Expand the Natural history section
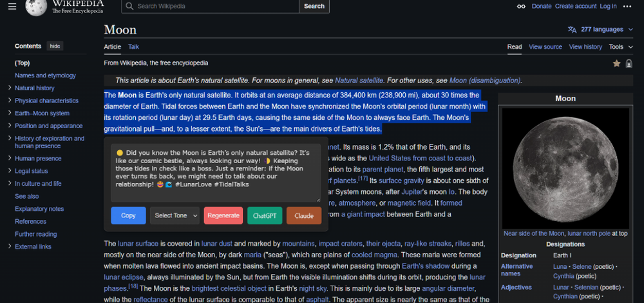This screenshot has height=303, width=644. (10, 88)
